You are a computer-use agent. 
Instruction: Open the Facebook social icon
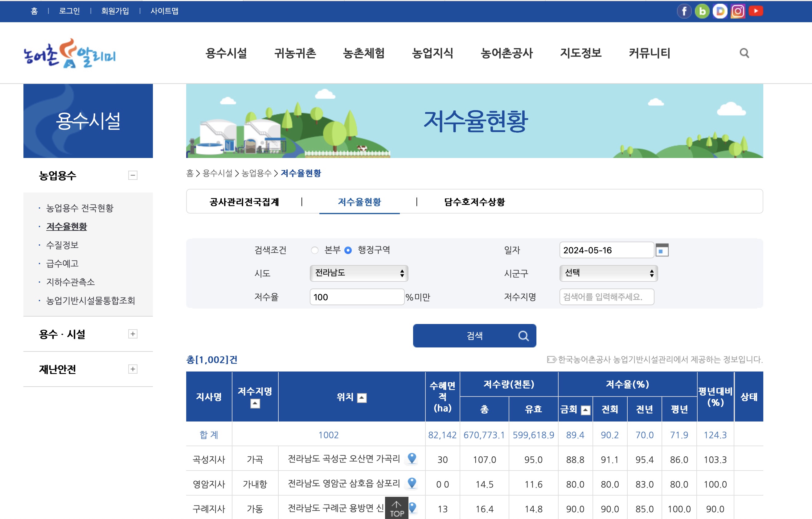point(685,11)
